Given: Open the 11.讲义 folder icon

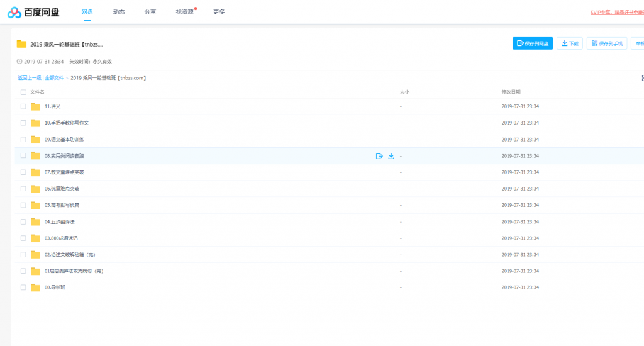Looking at the screenshot, I should (x=36, y=106).
